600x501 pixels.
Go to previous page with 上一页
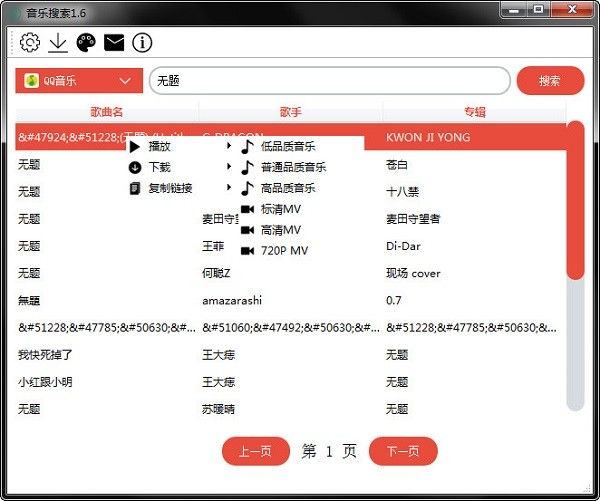click(x=256, y=451)
